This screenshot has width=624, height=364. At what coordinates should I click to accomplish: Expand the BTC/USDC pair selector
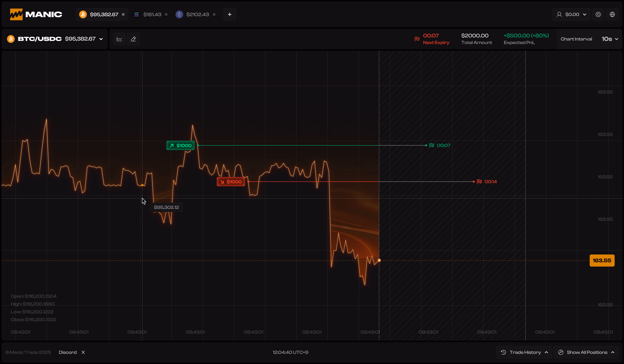click(101, 39)
